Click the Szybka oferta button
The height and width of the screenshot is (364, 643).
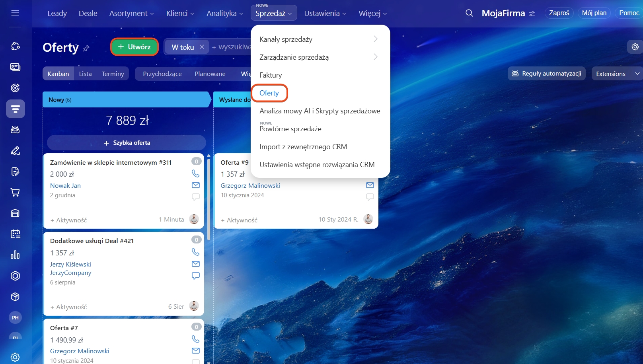tap(127, 143)
